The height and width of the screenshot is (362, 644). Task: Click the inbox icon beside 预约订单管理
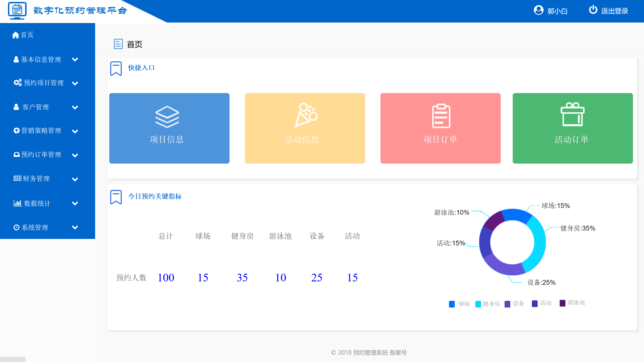[x=17, y=154]
